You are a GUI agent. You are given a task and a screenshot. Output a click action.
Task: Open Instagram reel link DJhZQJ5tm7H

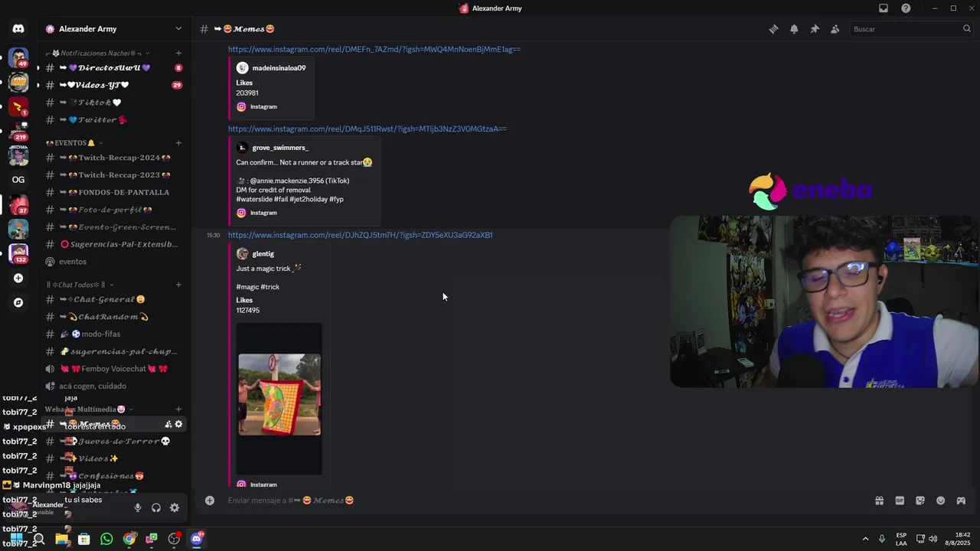tap(360, 235)
